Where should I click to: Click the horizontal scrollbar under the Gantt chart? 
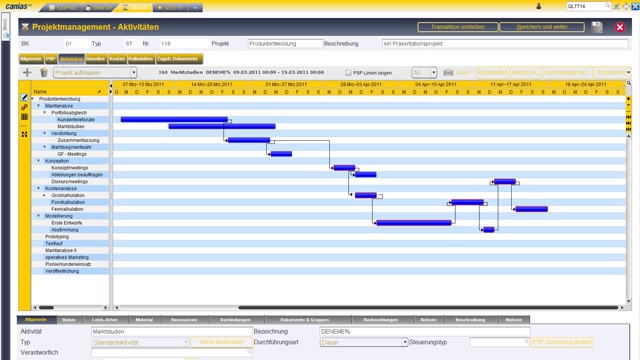(x=429, y=308)
